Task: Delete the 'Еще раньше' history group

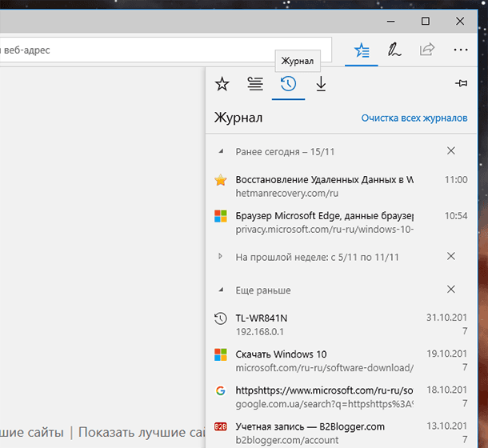Action: [451, 290]
